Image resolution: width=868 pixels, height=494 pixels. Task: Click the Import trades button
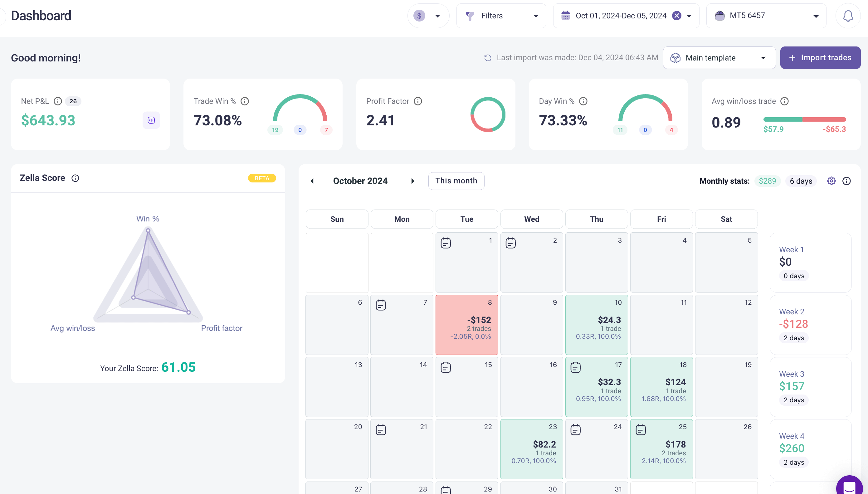pyautogui.click(x=820, y=58)
